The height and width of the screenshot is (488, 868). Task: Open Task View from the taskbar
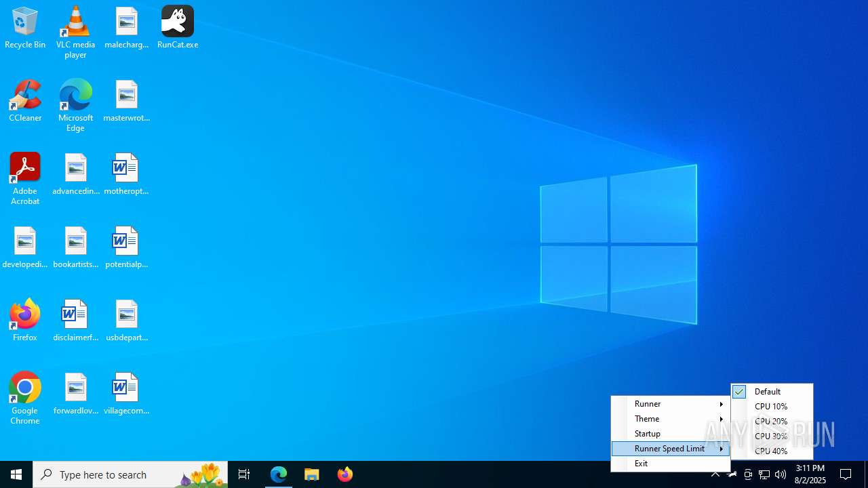(244, 474)
